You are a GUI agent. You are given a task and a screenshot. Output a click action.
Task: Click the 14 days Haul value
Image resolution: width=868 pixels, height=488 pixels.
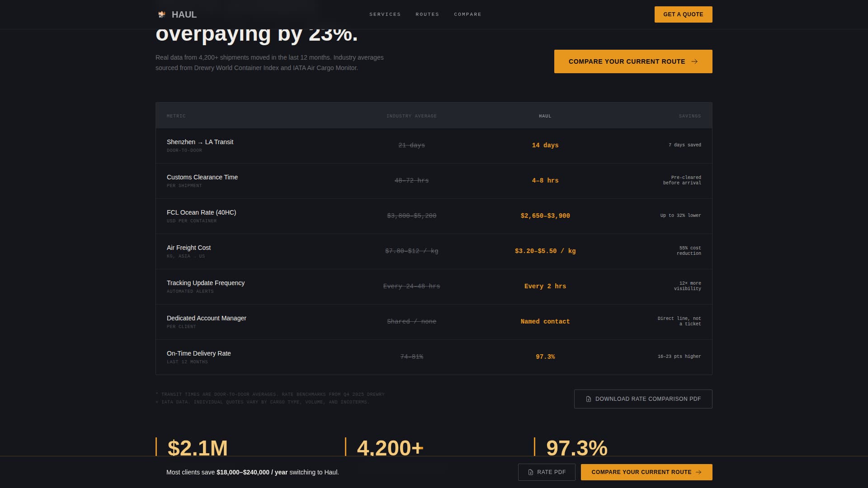[x=545, y=145]
